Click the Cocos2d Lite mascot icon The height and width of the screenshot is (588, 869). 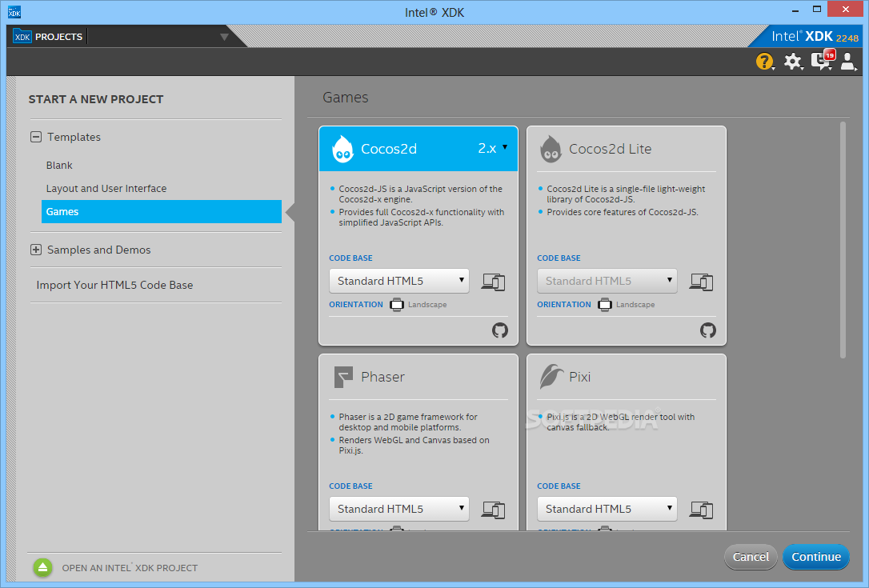coord(551,149)
